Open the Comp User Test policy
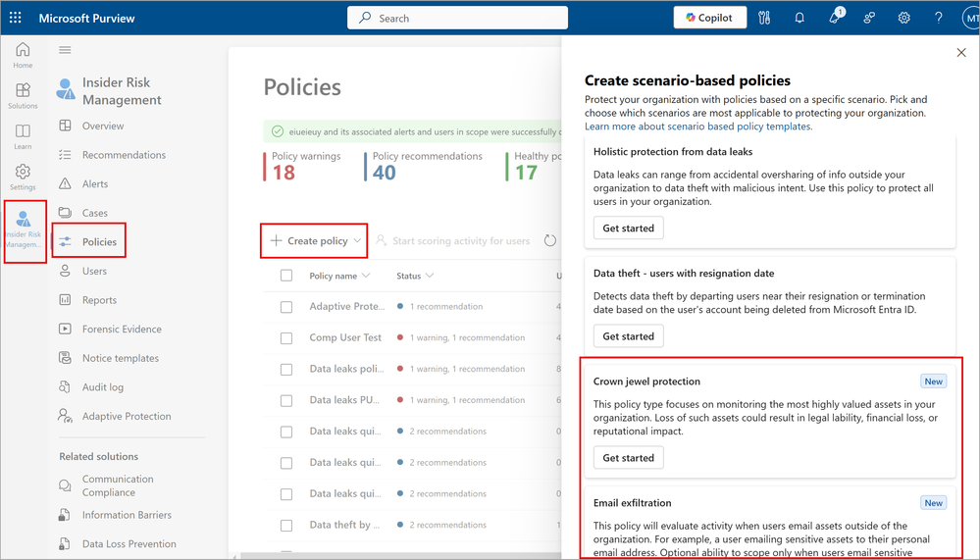 pos(345,337)
